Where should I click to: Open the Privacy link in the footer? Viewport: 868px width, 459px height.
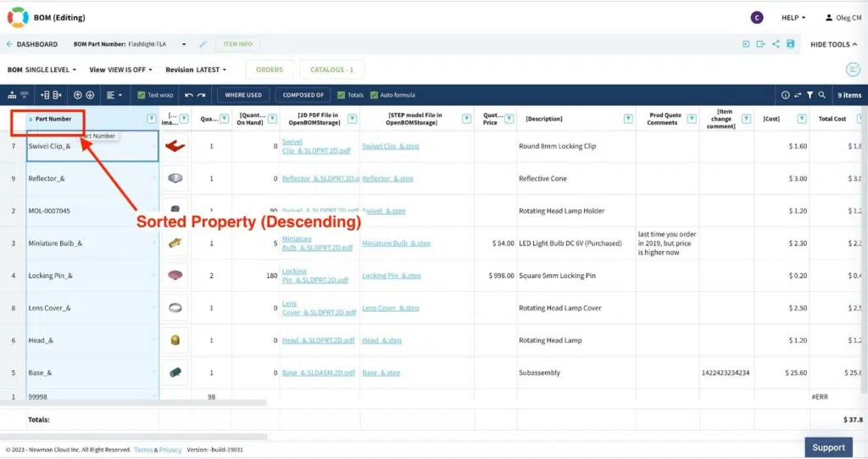(170, 450)
